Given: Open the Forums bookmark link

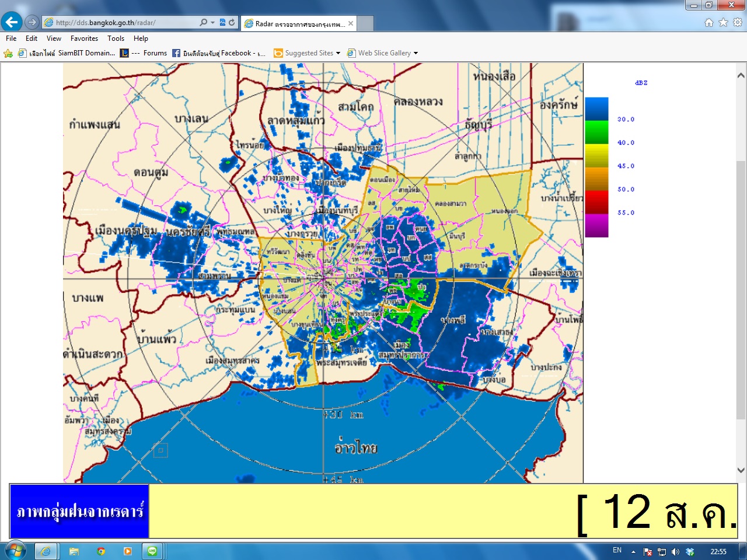Looking at the screenshot, I should point(155,53).
